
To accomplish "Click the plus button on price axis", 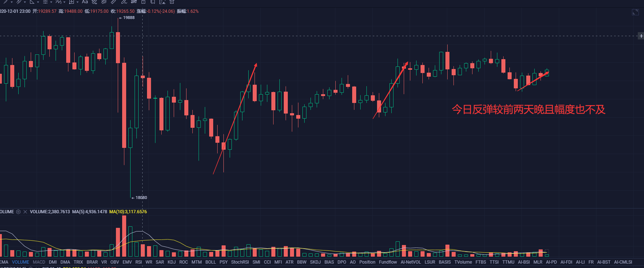I will click(x=641, y=36).
